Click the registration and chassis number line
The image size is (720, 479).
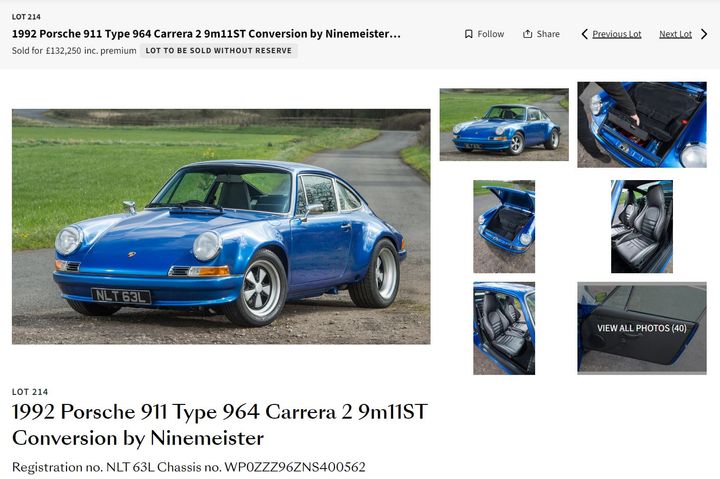coord(189,467)
